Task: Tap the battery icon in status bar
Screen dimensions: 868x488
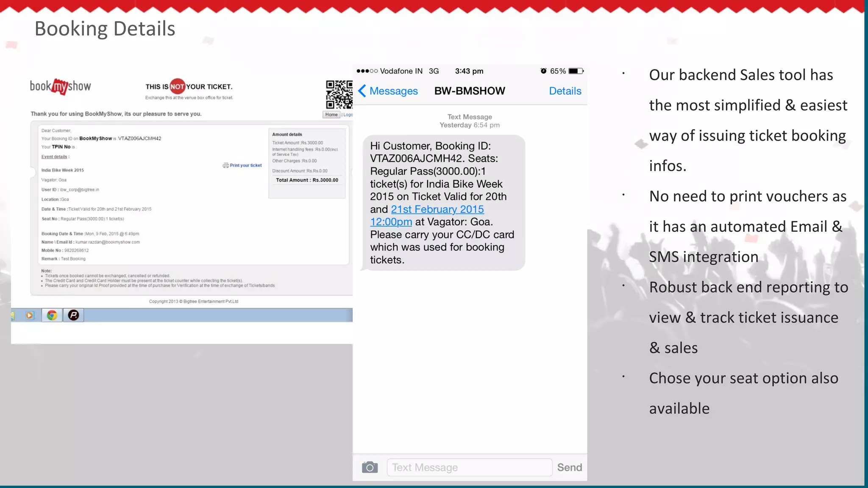Action: 576,71
